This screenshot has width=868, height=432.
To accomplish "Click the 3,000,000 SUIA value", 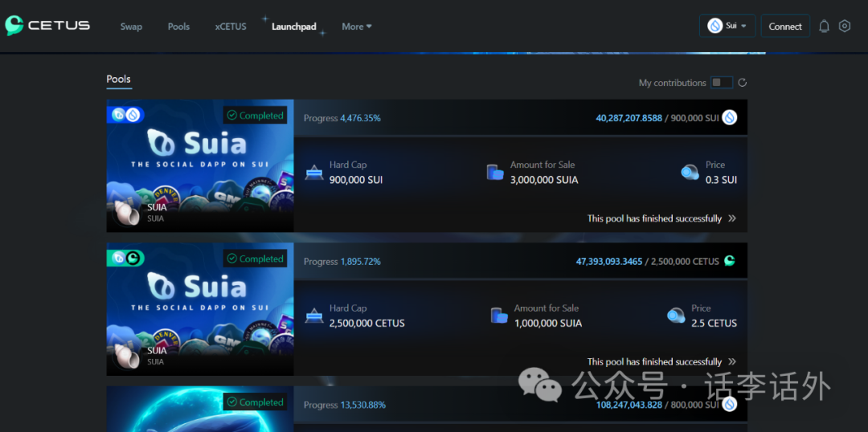I will 544,180.
